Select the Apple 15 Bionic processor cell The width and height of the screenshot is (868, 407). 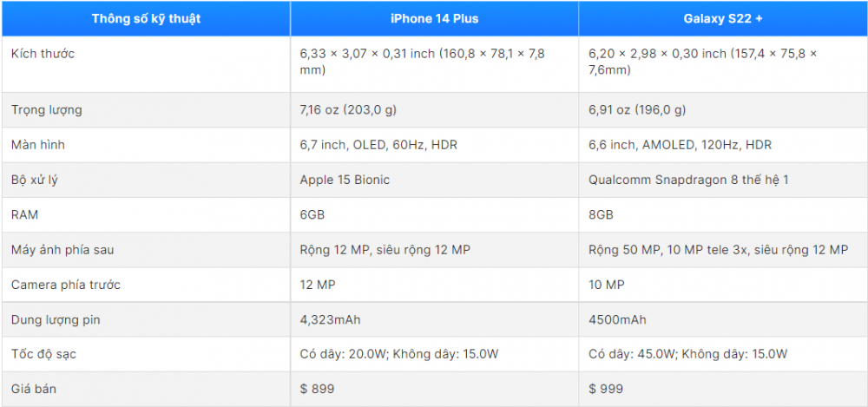pyautogui.click(x=345, y=180)
